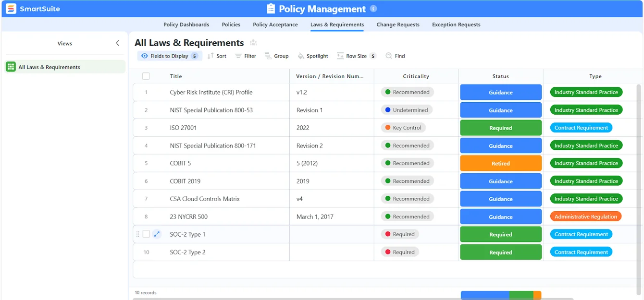Select the All Laws & Requirements view
644x300 pixels.
pyautogui.click(x=65, y=67)
